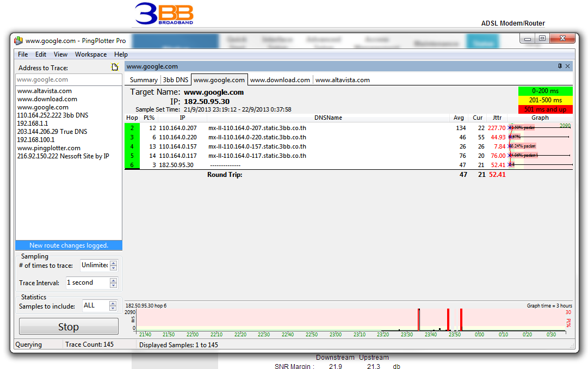Open the View menu
This screenshot has height=369, width=588.
(x=60, y=54)
